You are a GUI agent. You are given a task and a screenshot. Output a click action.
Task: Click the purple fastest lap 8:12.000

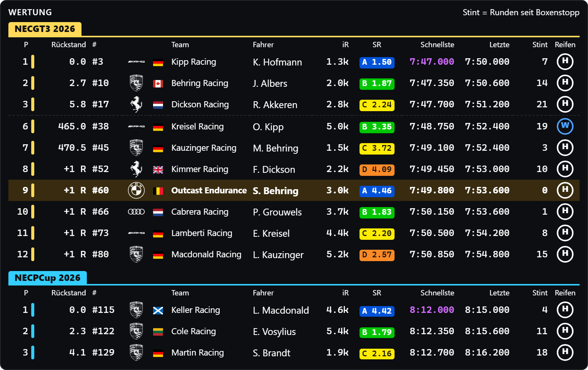(x=432, y=310)
